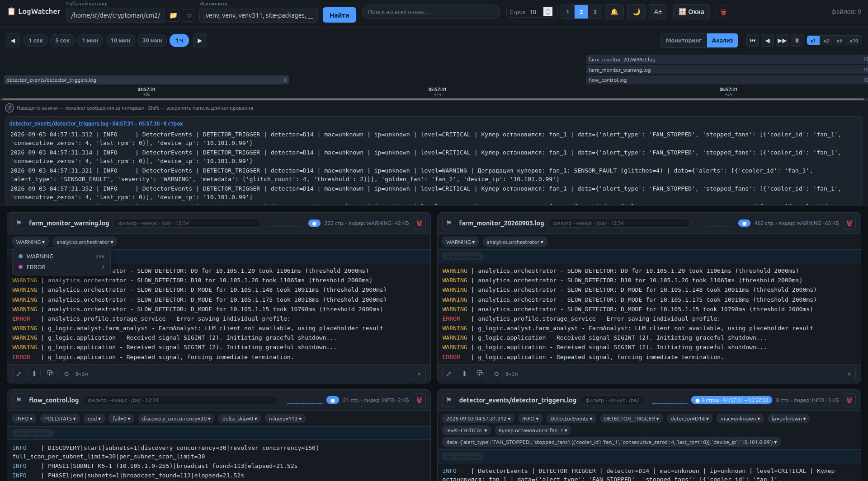Toggle switch in farm_monitor_warning.log header

(314, 223)
